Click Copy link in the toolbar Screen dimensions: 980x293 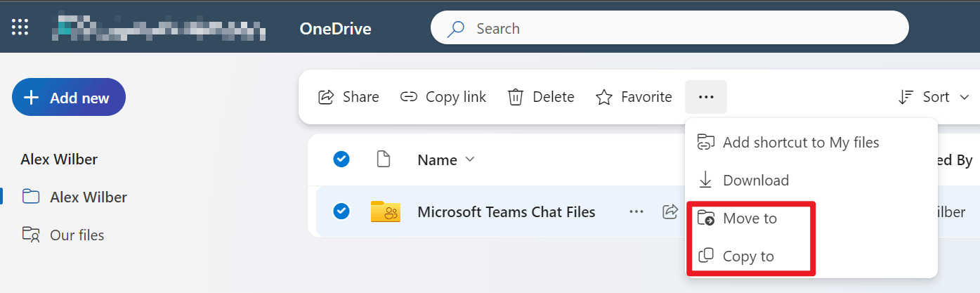[x=443, y=97]
